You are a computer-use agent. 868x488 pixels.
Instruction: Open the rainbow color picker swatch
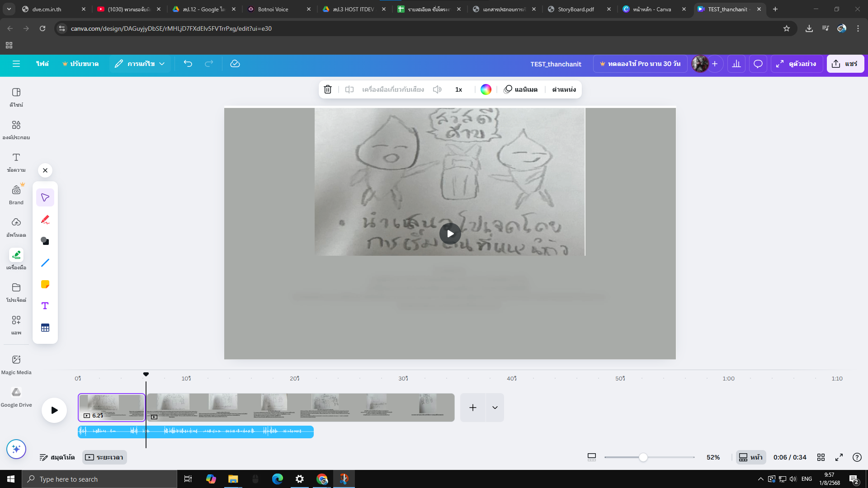click(x=486, y=89)
